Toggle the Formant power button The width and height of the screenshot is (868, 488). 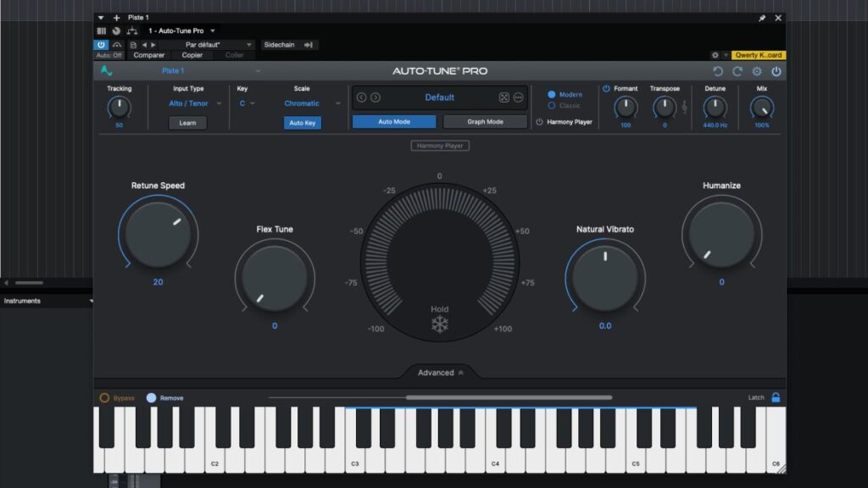606,88
